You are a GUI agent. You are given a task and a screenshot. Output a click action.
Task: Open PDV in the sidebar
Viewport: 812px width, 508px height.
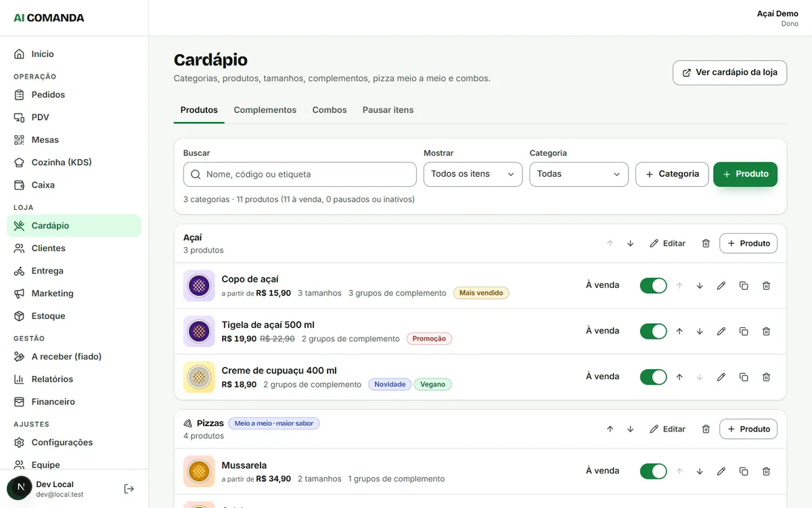pos(74,117)
